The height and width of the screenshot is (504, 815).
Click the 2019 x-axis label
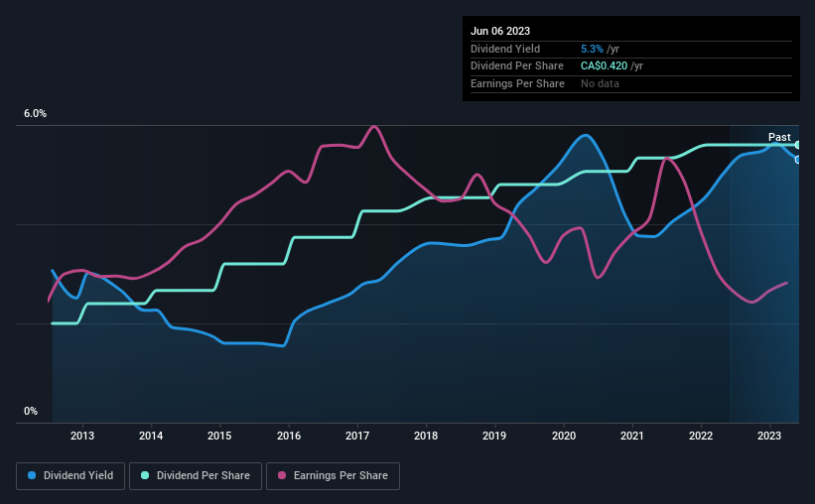tap(494, 436)
